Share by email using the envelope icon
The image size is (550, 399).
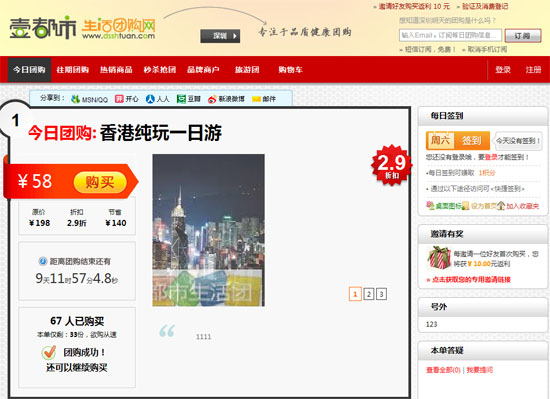257,99
